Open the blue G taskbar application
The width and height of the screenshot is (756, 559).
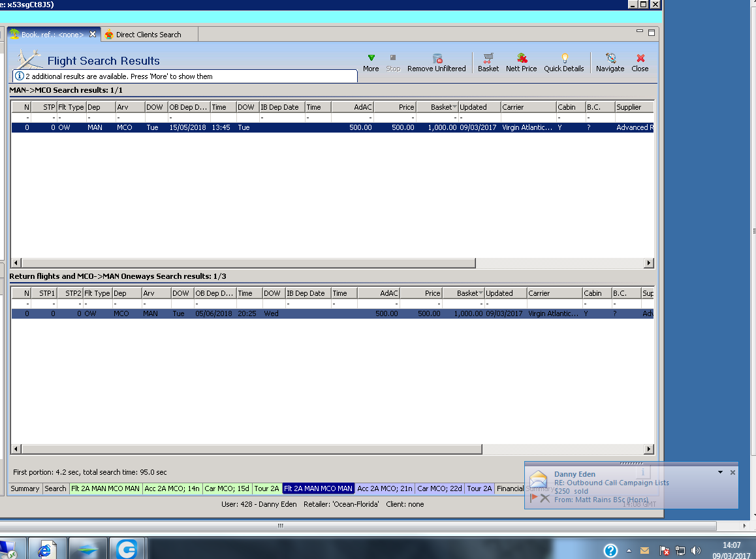point(127,549)
